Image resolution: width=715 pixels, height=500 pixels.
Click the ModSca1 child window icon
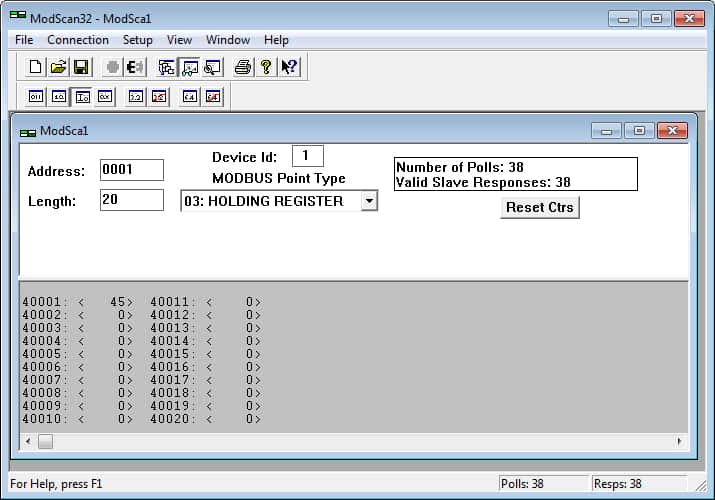tap(28, 133)
